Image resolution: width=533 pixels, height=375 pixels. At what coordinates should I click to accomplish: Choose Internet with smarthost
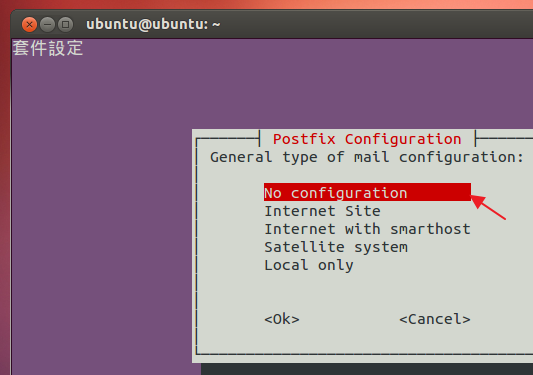(x=367, y=229)
